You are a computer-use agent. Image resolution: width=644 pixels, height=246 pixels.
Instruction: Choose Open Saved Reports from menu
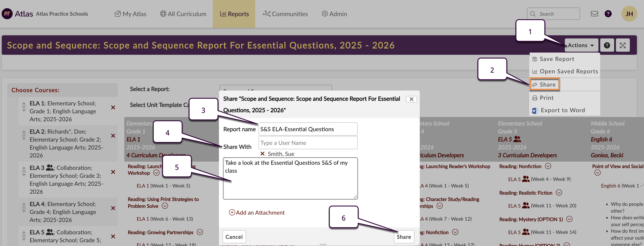[x=569, y=71]
